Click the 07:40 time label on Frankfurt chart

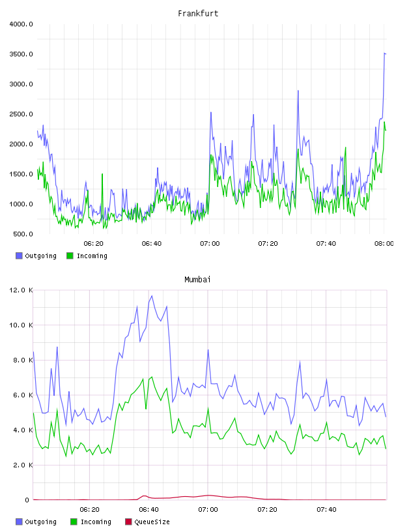[326, 244]
